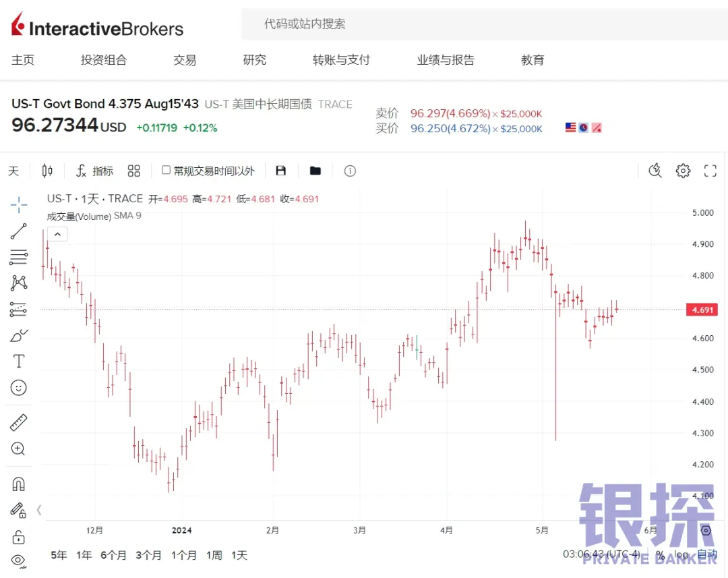Click the Interactive Brokers logo
Image resolution: width=728 pixels, height=578 pixels.
coord(98,25)
